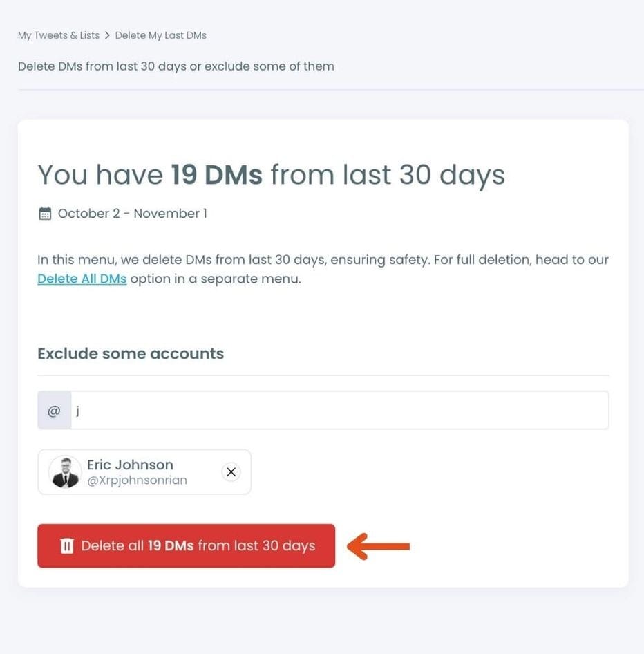
Task: Click the trash icon inside the red button
Action: (x=67, y=545)
